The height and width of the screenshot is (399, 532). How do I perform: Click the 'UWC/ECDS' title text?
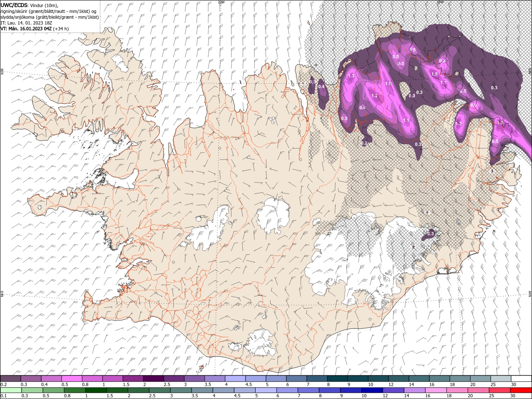point(14,5)
